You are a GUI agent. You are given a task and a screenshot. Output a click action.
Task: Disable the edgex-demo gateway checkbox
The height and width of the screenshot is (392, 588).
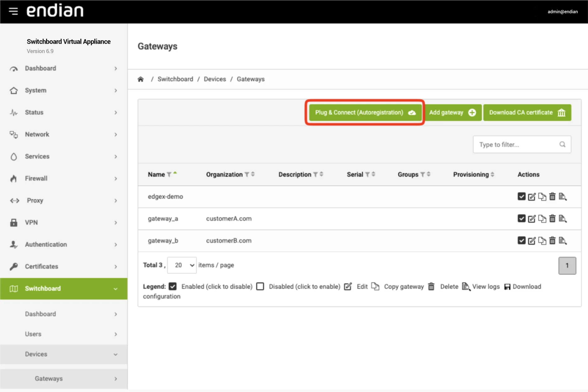(x=521, y=197)
